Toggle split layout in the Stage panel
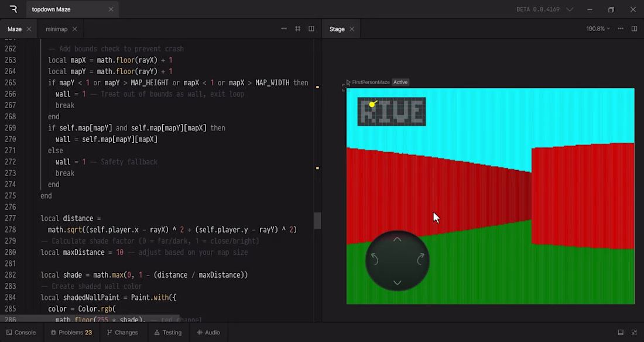This screenshot has height=342, width=644. coord(634,29)
